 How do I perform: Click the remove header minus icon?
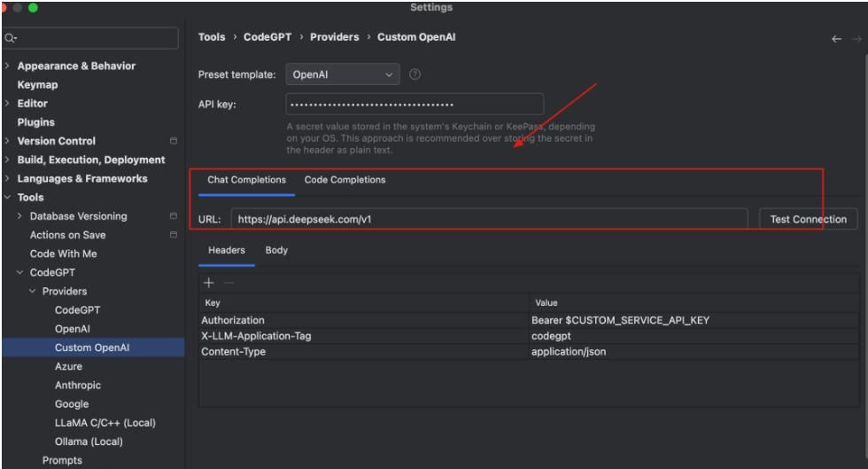[x=228, y=282]
